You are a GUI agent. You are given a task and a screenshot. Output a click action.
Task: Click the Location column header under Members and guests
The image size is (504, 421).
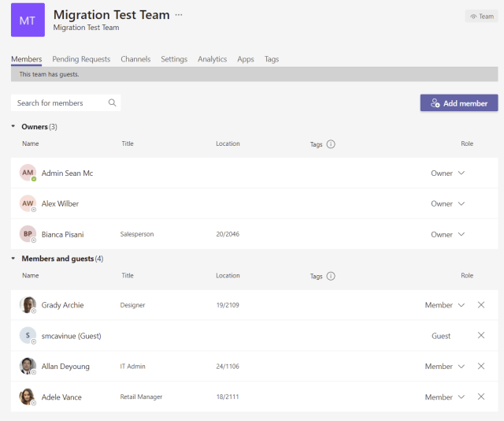[228, 275]
